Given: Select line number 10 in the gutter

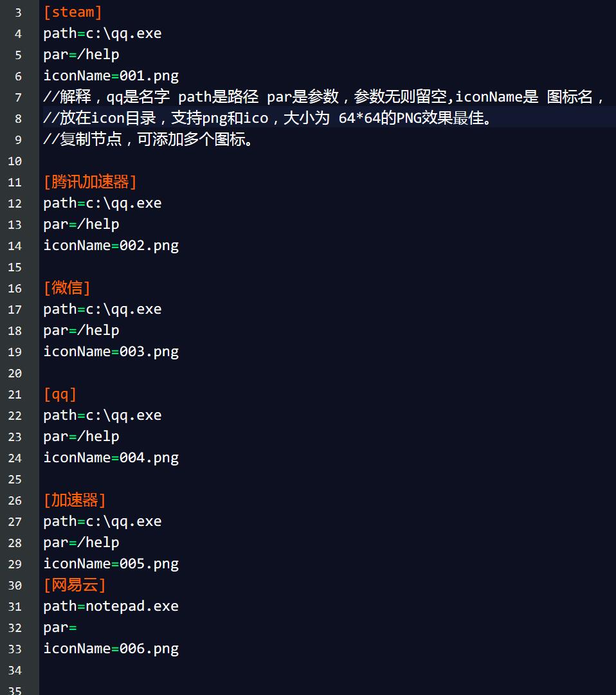Looking at the screenshot, I should [15, 161].
